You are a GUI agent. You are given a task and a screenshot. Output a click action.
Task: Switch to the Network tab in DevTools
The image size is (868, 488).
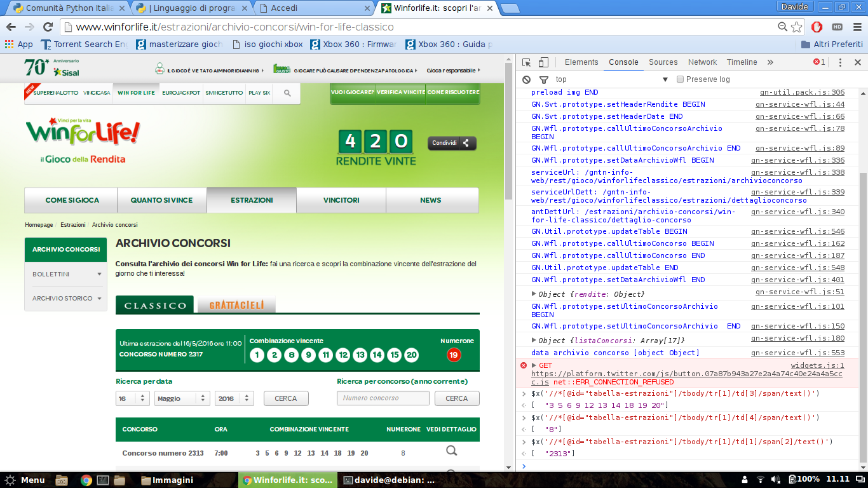pos(702,62)
